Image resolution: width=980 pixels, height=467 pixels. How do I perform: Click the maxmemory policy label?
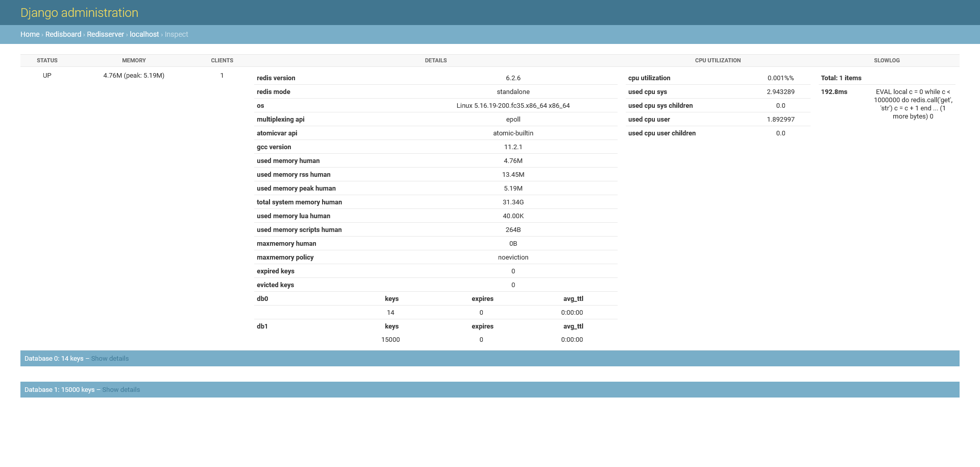(285, 258)
